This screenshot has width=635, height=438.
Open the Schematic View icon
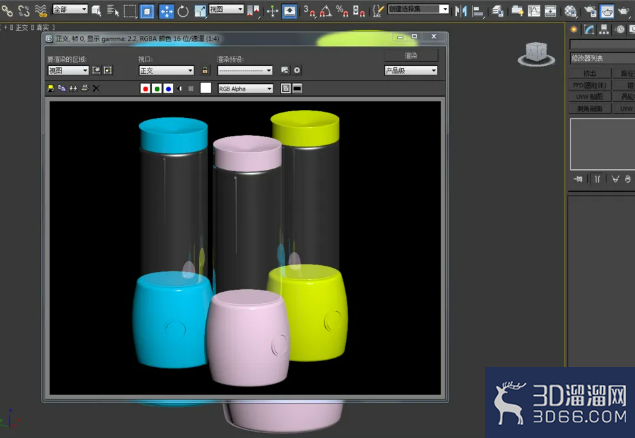(550, 11)
